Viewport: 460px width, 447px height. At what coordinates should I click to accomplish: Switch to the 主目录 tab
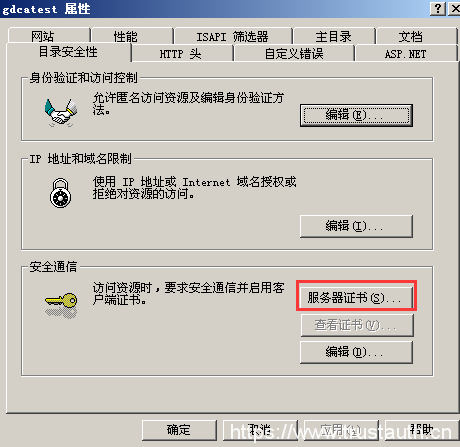click(x=334, y=36)
